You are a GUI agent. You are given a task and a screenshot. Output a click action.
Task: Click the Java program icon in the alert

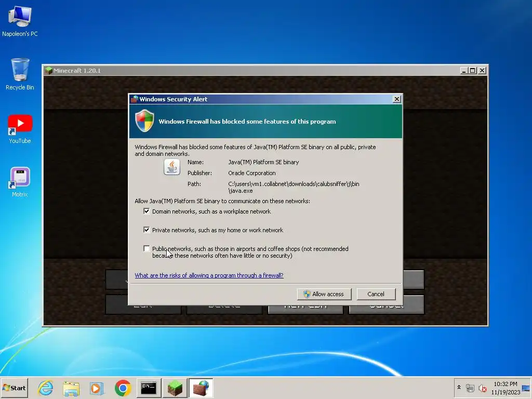click(172, 167)
